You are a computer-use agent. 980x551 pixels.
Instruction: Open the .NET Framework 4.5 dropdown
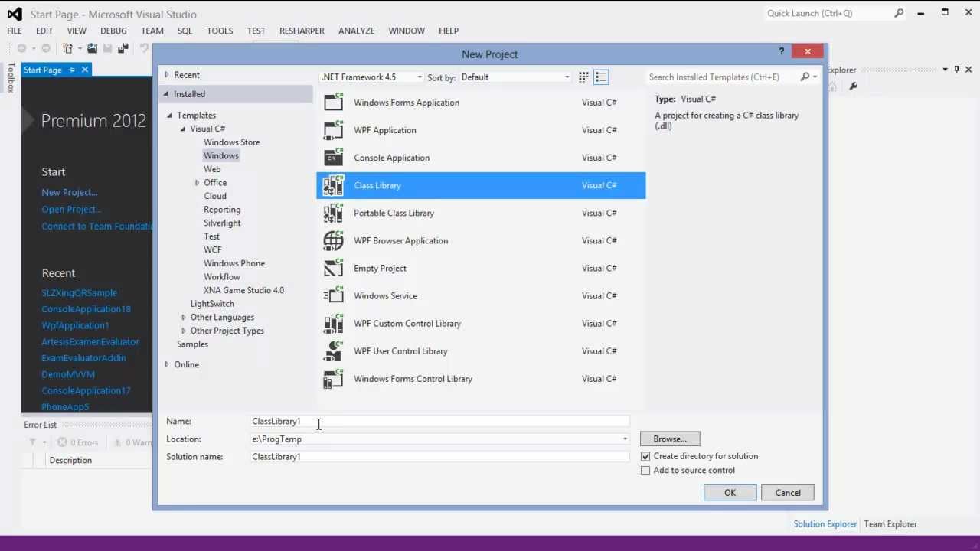pyautogui.click(x=371, y=77)
